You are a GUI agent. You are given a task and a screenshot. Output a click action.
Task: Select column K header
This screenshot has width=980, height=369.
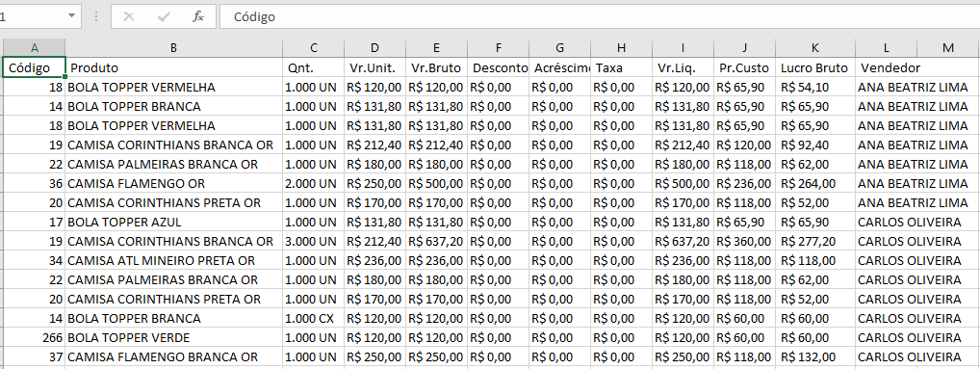[x=815, y=47]
